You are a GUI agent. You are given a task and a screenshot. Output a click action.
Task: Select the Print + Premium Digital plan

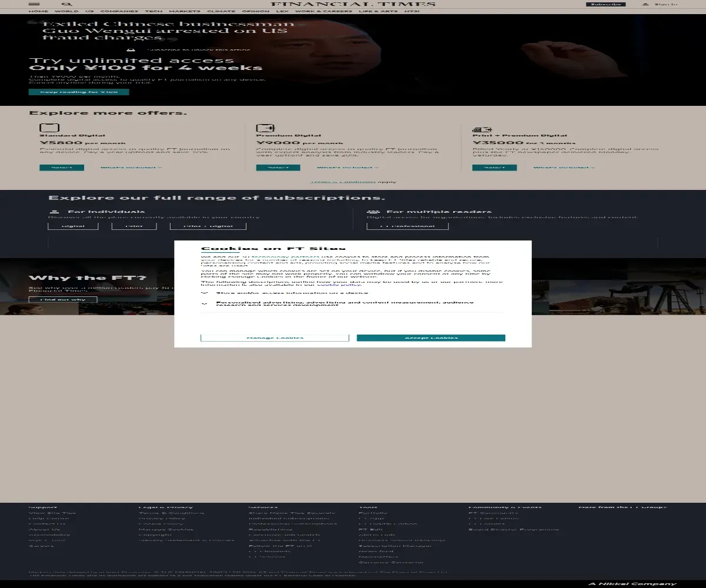pos(494,168)
